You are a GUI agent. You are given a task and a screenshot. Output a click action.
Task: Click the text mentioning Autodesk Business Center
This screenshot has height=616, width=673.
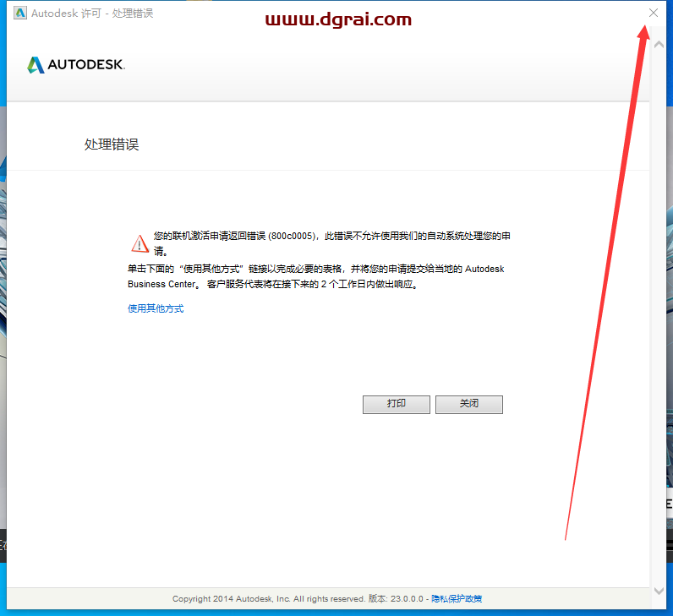[316, 276]
